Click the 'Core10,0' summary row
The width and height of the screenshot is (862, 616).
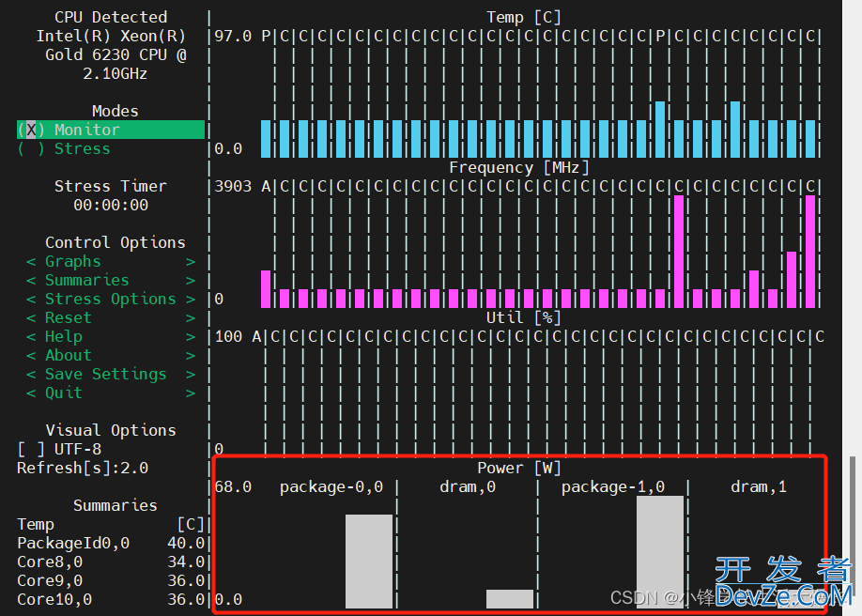point(111,599)
